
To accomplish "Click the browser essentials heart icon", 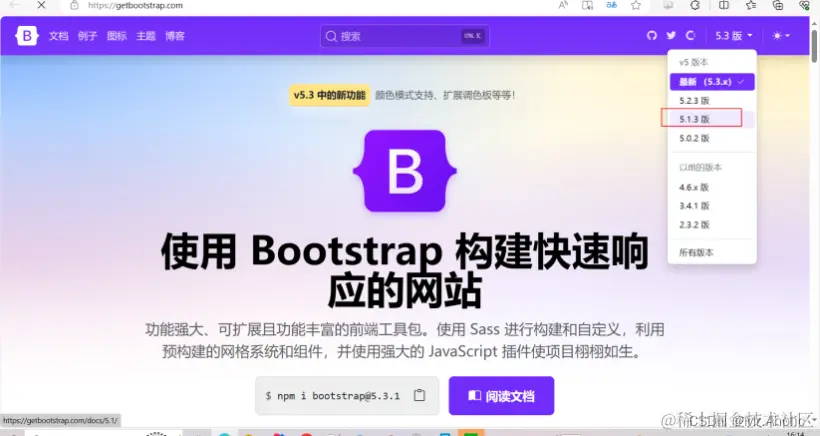I will point(805,5).
